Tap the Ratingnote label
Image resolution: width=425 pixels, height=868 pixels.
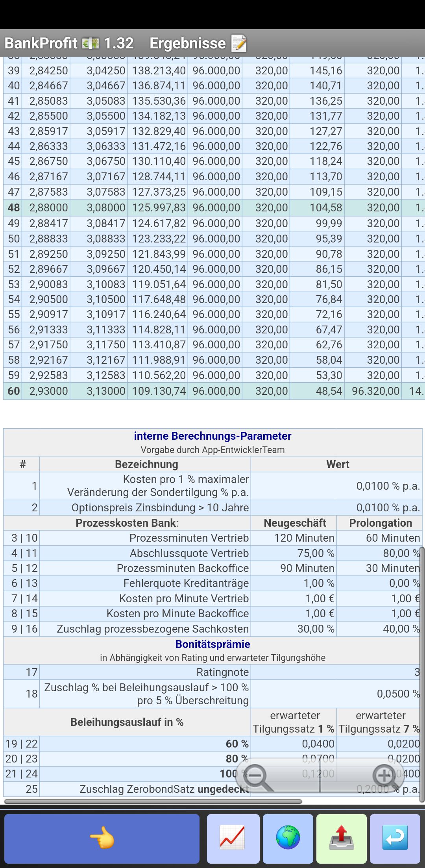223,672
